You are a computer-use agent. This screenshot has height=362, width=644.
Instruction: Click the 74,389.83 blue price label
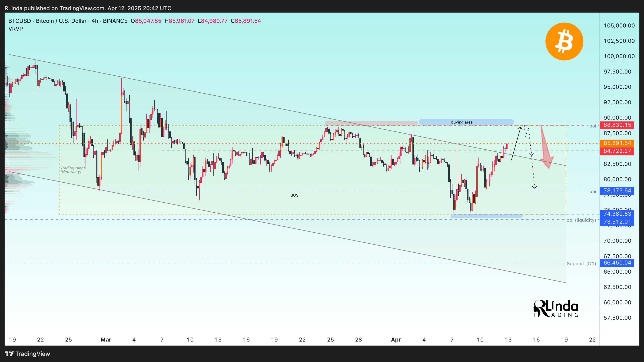click(617, 214)
